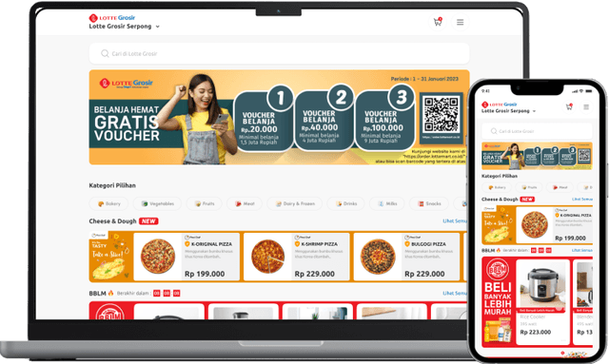This screenshot has width=609, height=364.
Task: Open the K-Original Pizza product on laptop
Action: [x=187, y=257]
